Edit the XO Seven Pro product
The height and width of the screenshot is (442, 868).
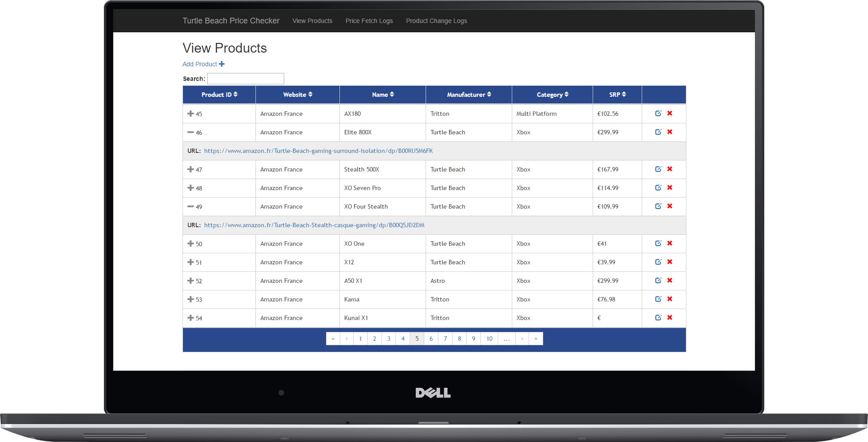(658, 187)
